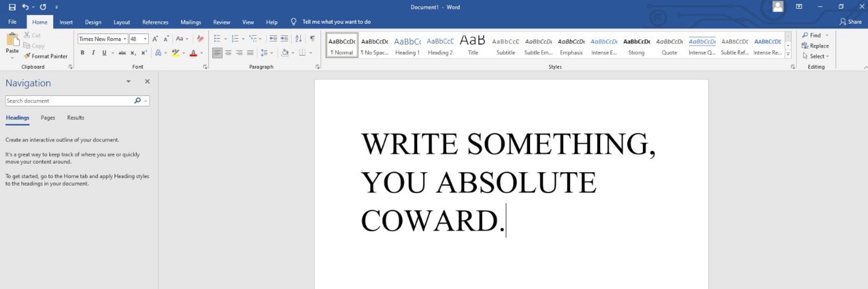Justify the text
The width and height of the screenshot is (868, 289).
point(250,53)
